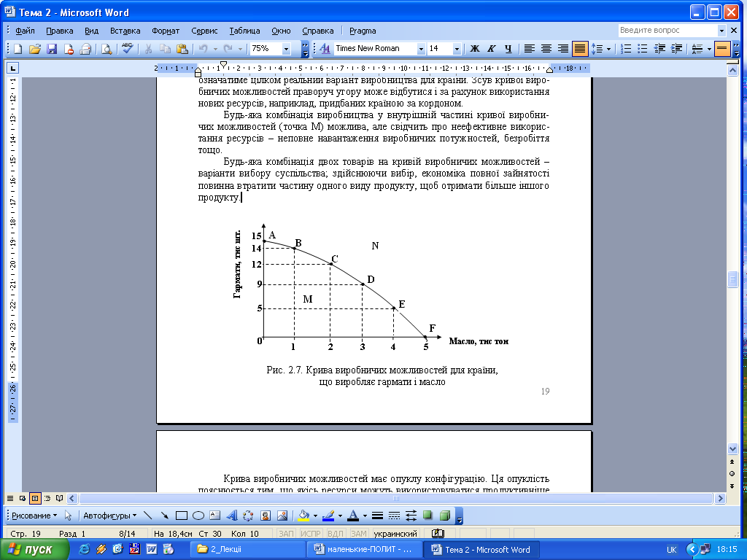Expand line color options arrow
Screen dimensions: 747x560
(340, 516)
